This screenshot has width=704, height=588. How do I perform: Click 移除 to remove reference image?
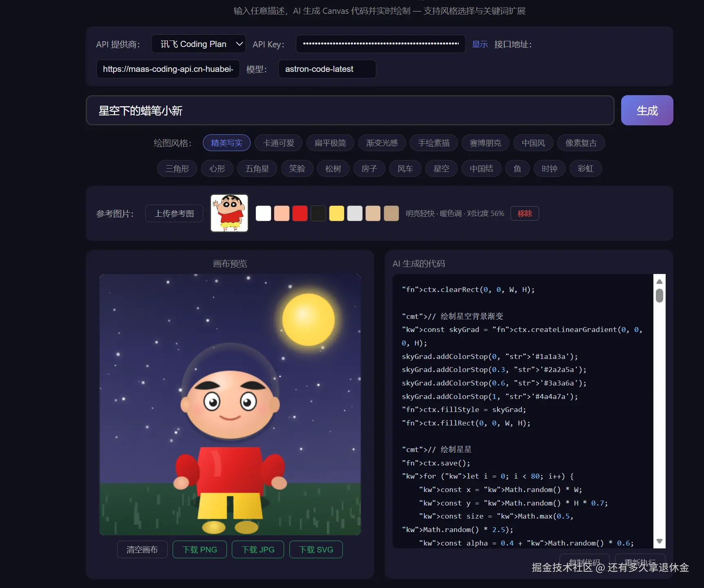pyautogui.click(x=525, y=214)
